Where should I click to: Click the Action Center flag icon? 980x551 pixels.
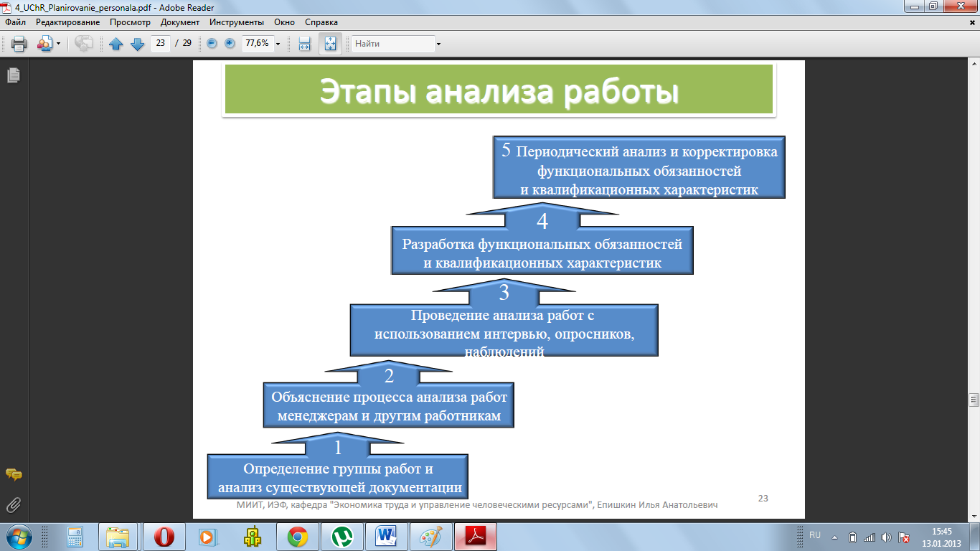pyautogui.click(x=905, y=537)
